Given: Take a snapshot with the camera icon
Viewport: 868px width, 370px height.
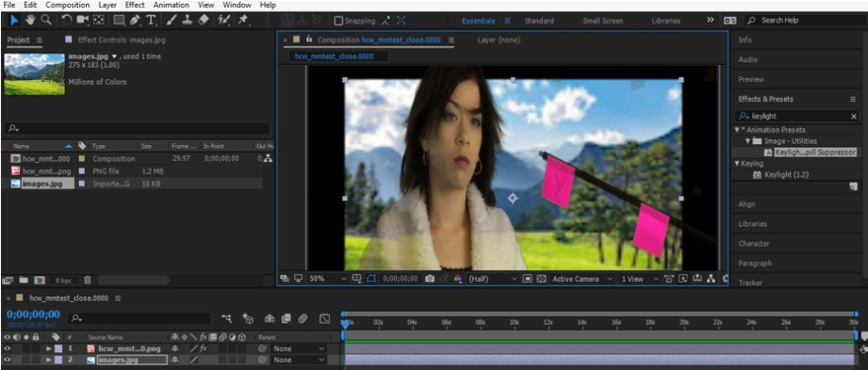Looking at the screenshot, I should [x=430, y=279].
